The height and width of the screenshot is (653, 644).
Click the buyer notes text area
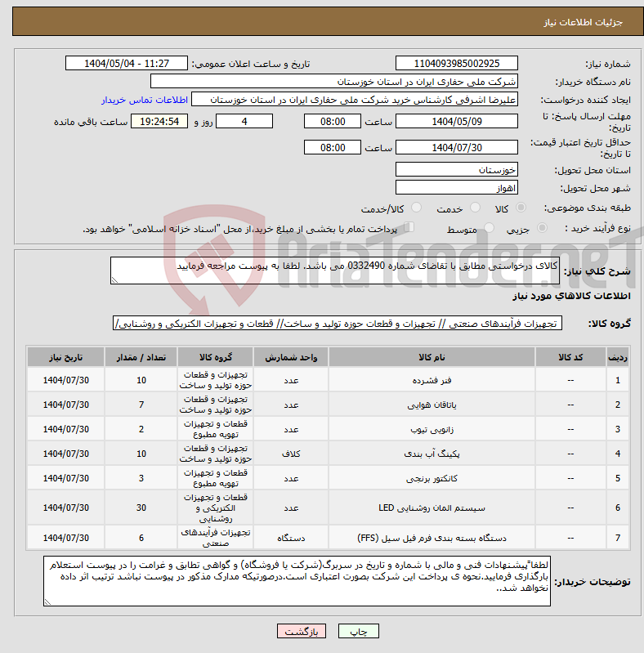pos(297,581)
